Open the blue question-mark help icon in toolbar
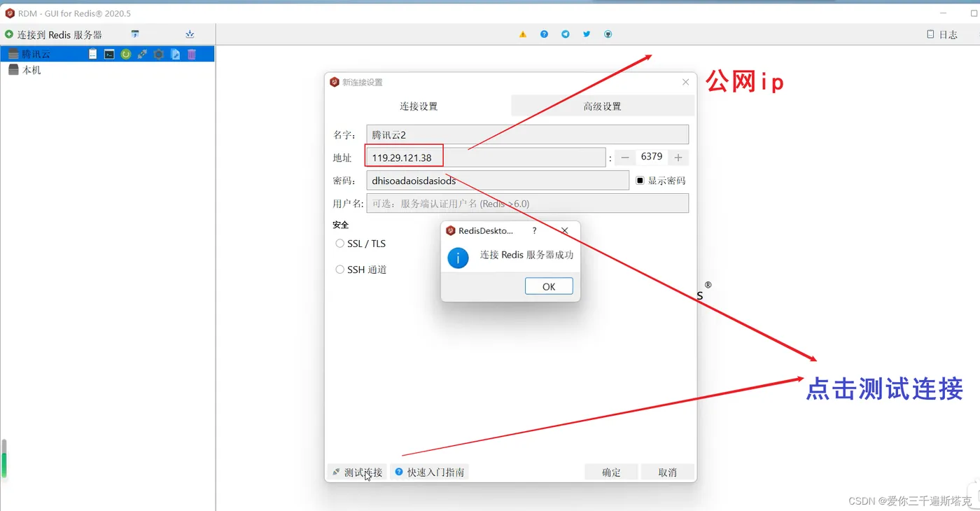This screenshot has width=980, height=511. click(x=544, y=34)
